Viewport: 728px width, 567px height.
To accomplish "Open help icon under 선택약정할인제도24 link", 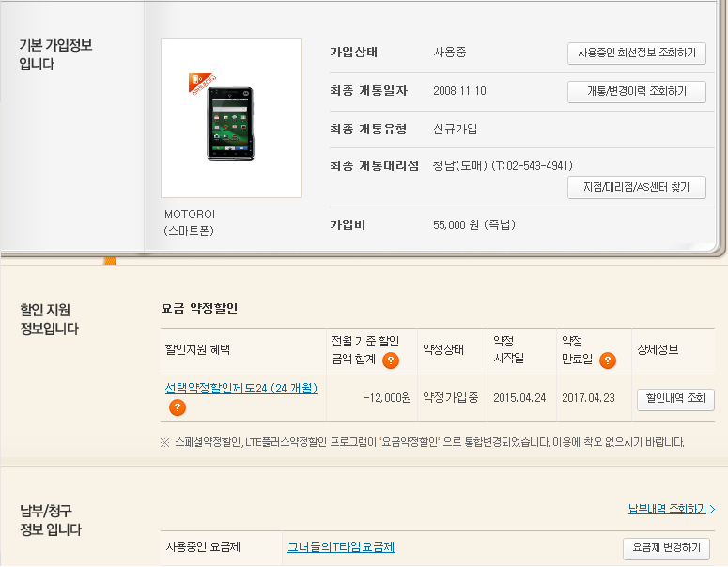I will 177,407.
